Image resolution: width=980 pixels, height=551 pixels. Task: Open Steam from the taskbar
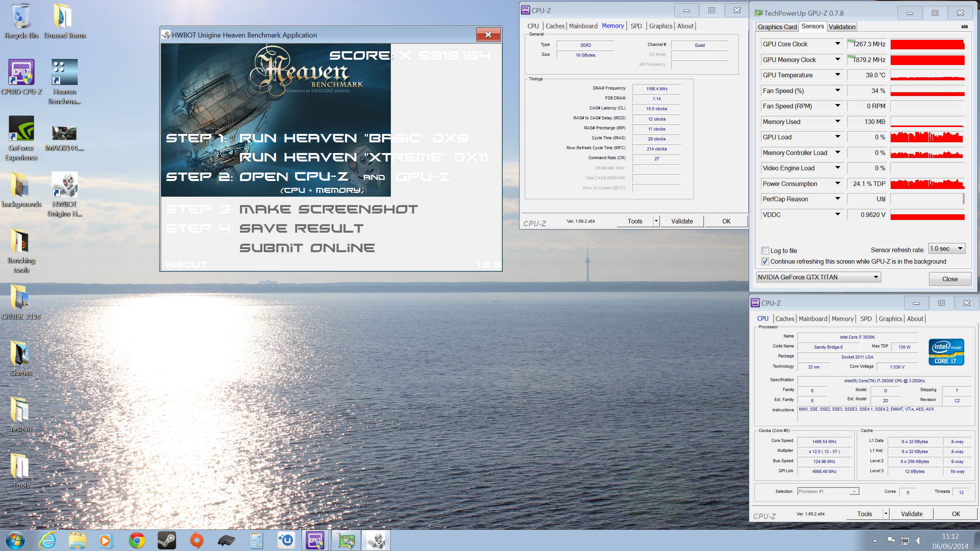pyautogui.click(x=167, y=541)
